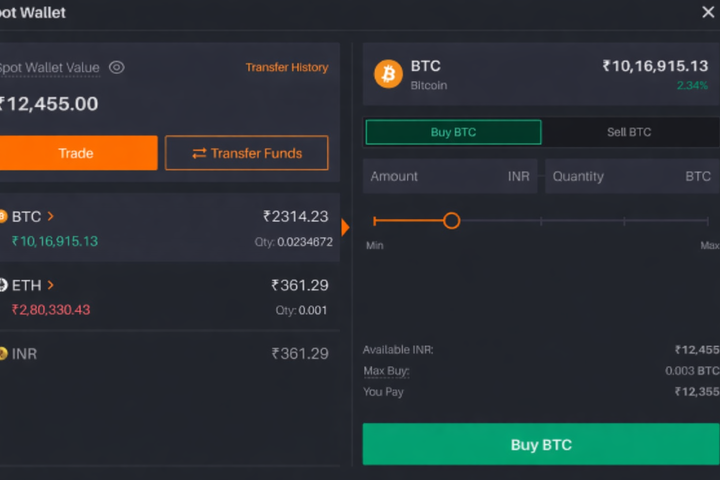The width and height of the screenshot is (720, 480).
Task: Click the green Buy BTC submit button
Action: [541, 444]
